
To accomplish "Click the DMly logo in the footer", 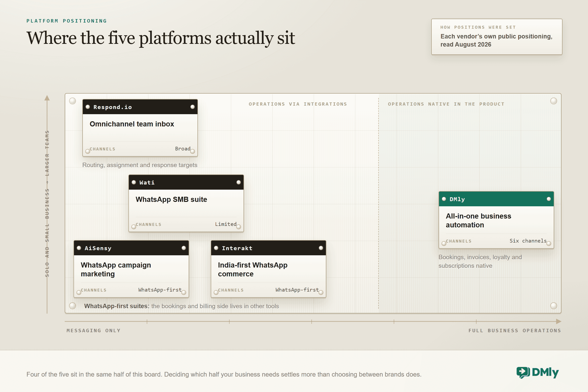I will [538, 372].
